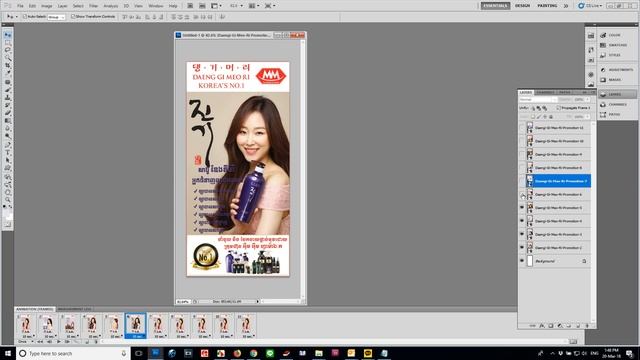Toggle Auto-Select checkbox in options bar
640x360 pixels.
[x=25, y=17]
